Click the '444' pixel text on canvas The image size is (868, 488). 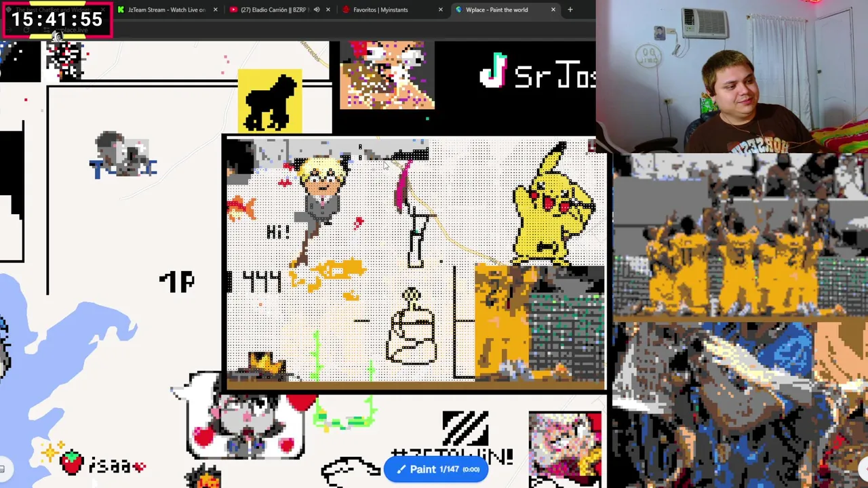click(262, 282)
